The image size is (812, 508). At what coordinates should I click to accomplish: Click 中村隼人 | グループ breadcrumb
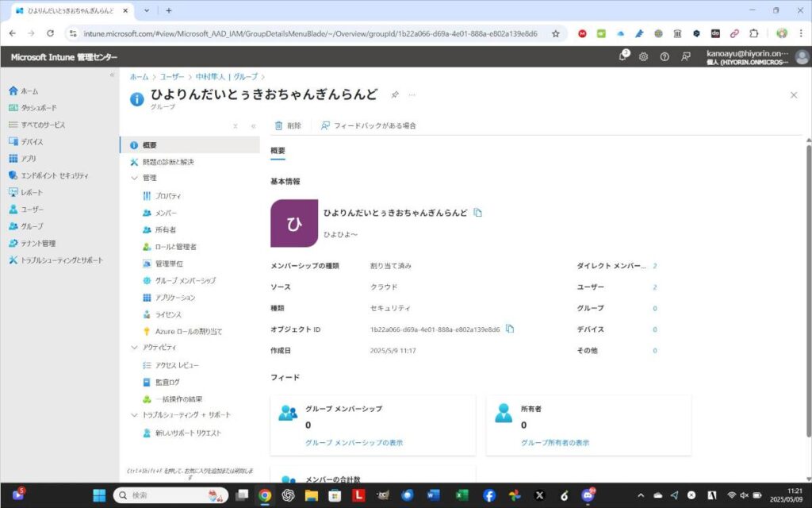(x=226, y=77)
